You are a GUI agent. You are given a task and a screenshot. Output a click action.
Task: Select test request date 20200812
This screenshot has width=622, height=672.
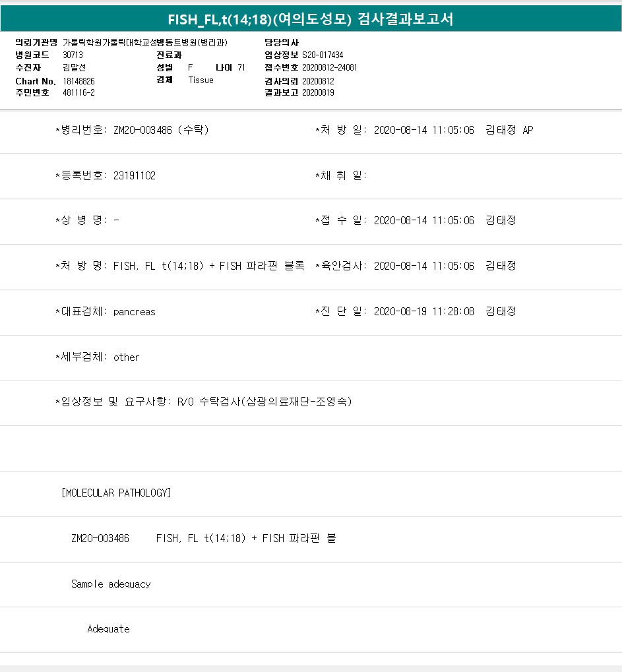tap(318, 81)
